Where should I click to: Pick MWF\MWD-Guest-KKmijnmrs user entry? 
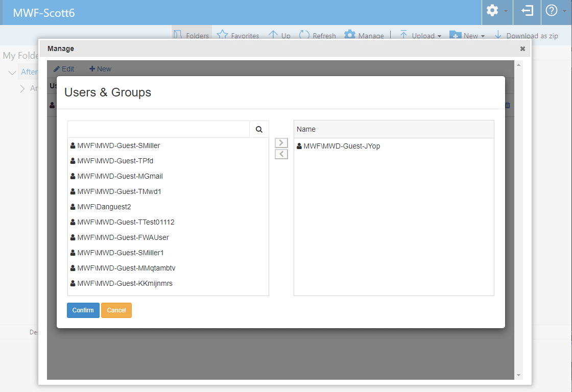pyautogui.click(x=125, y=283)
